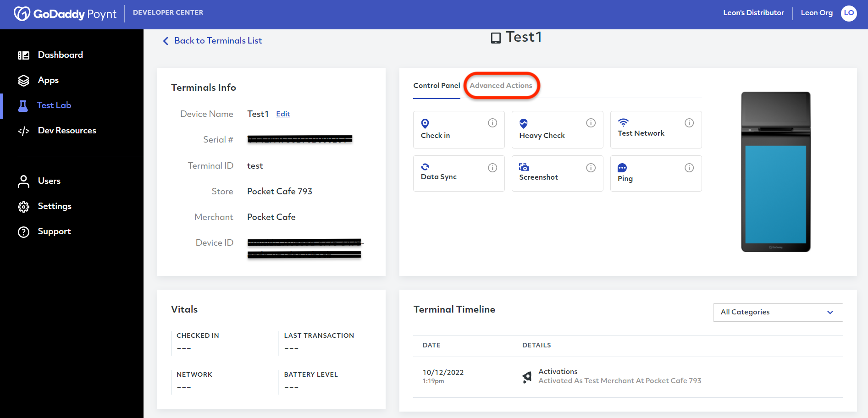Viewport: 868px width, 418px height.
Task: Start a Data Sync
Action: (x=459, y=173)
